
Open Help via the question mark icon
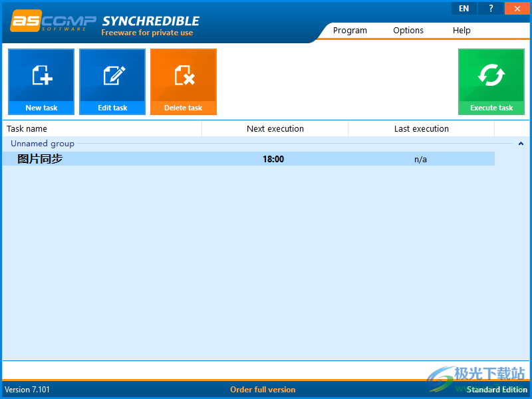pos(490,8)
